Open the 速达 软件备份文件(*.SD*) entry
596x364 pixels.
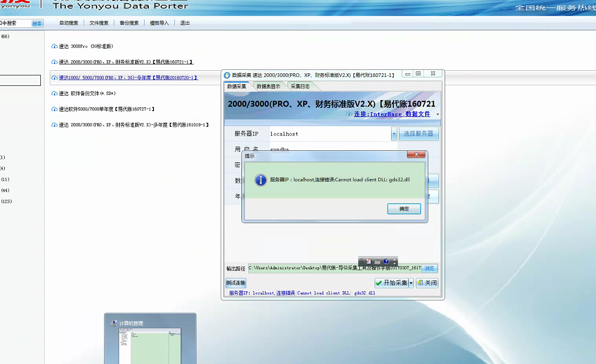coord(87,93)
